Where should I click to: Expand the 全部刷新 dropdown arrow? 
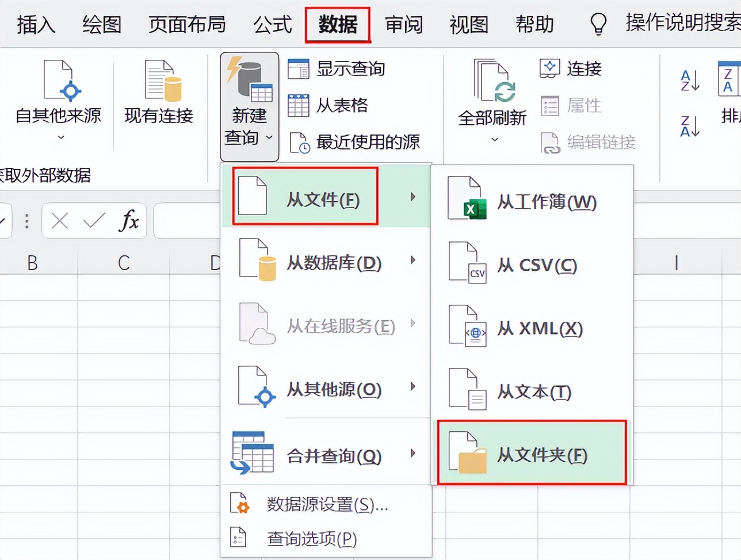click(x=494, y=139)
